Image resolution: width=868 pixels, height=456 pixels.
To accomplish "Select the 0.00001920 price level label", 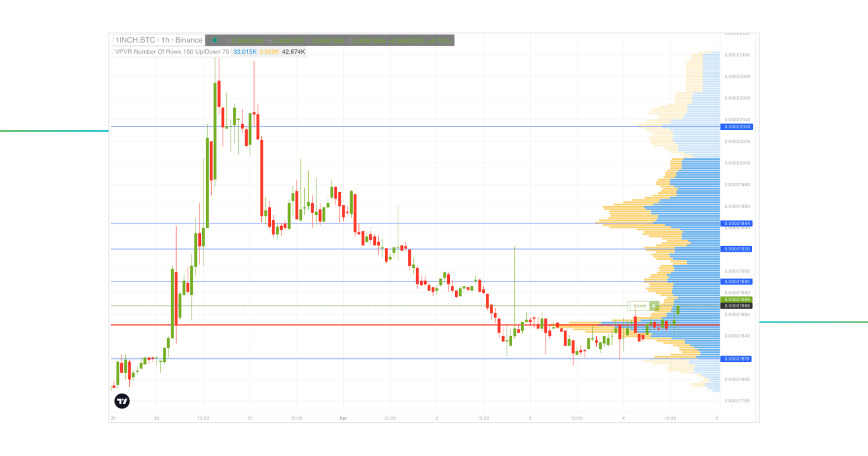I will [x=737, y=249].
